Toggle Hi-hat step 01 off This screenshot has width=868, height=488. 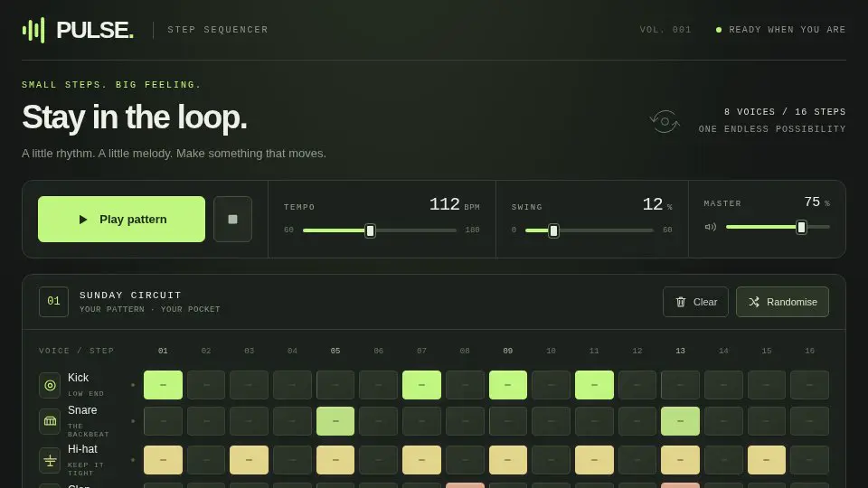(163, 460)
